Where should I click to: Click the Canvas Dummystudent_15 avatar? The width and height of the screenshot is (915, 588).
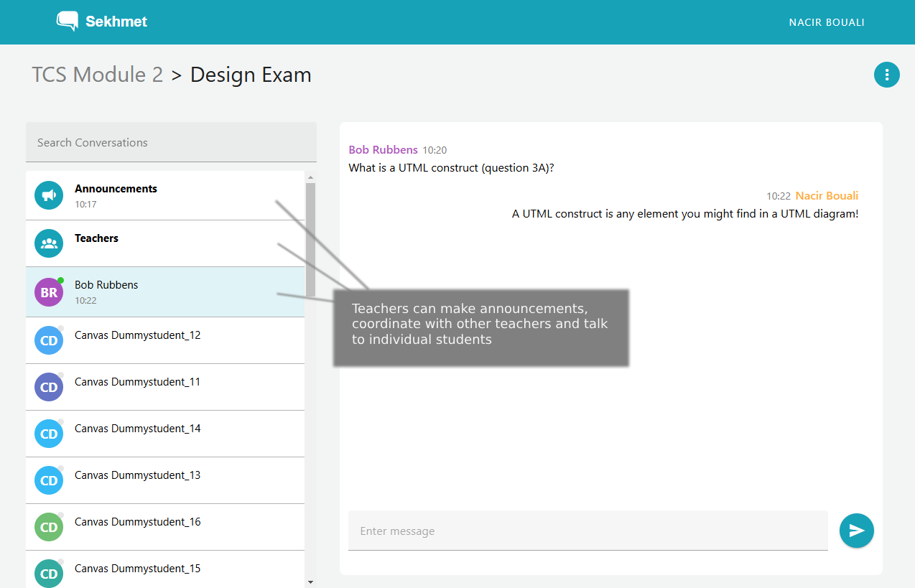point(49,574)
